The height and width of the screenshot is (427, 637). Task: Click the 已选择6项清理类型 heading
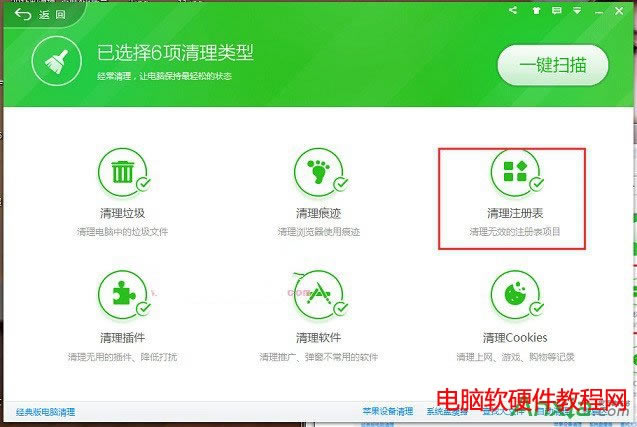(x=175, y=53)
